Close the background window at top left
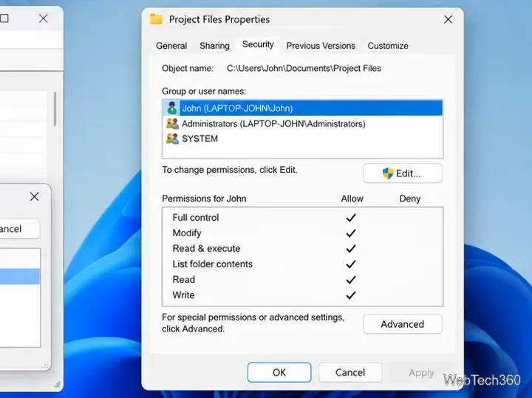The height and width of the screenshot is (398, 532). [x=43, y=18]
